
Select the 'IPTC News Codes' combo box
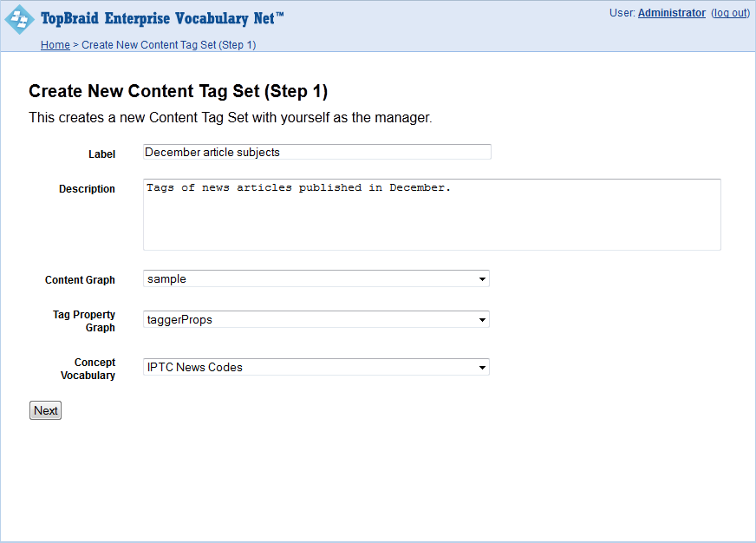click(316, 367)
